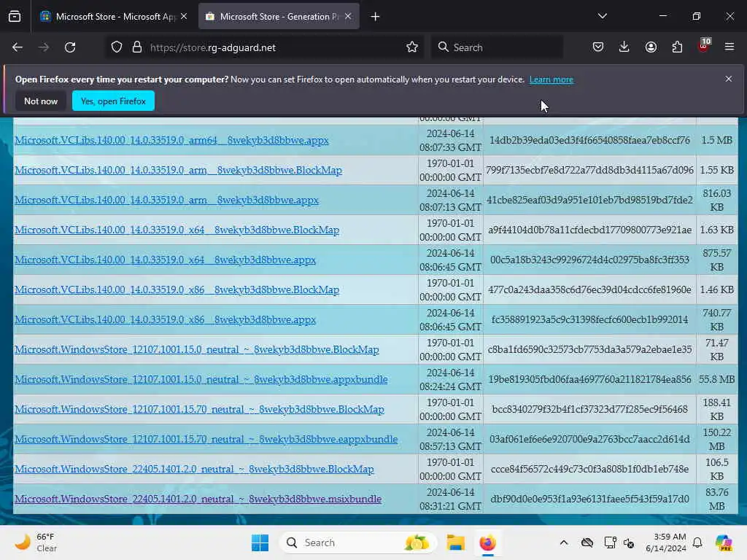Open the Windows Start menu
The image size is (747, 560).
(x=260, y=542)
